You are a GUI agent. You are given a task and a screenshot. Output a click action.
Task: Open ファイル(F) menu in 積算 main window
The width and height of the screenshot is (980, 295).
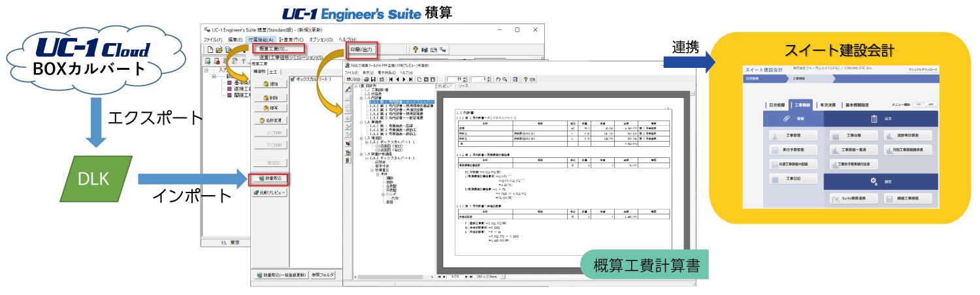click(213, 39)
